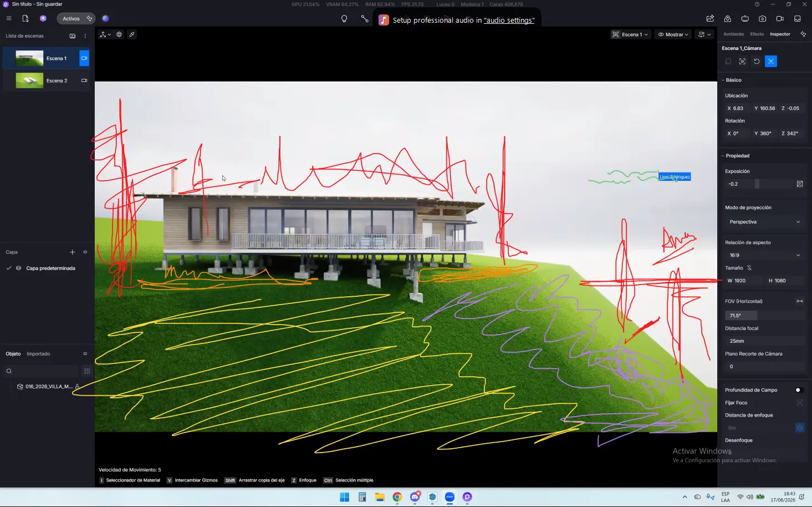Click the light bulb icon
This screenshot has width=812, height=507.
click(x=344, y=19)
